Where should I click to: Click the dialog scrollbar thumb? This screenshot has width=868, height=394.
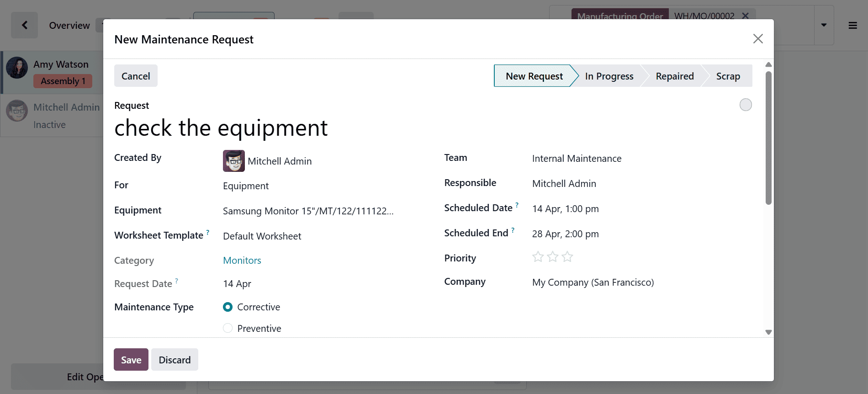pyautogui.click(x=768, y=137)
